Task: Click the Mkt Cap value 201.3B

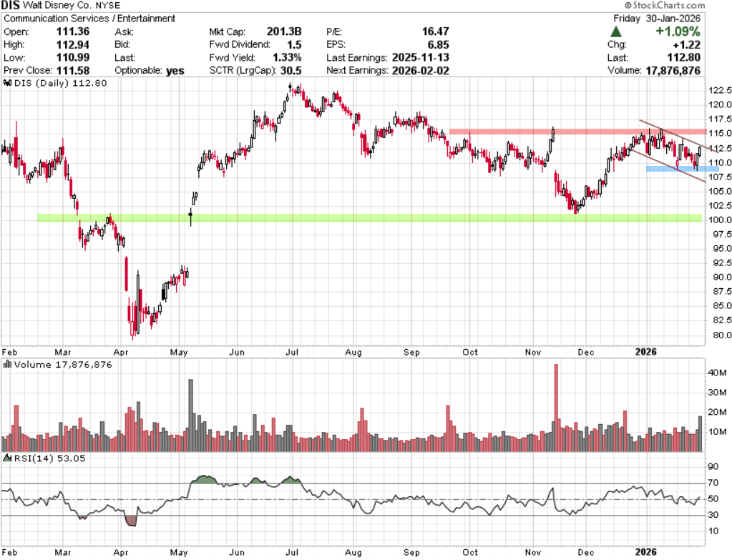Action: [x=284, y=31]
